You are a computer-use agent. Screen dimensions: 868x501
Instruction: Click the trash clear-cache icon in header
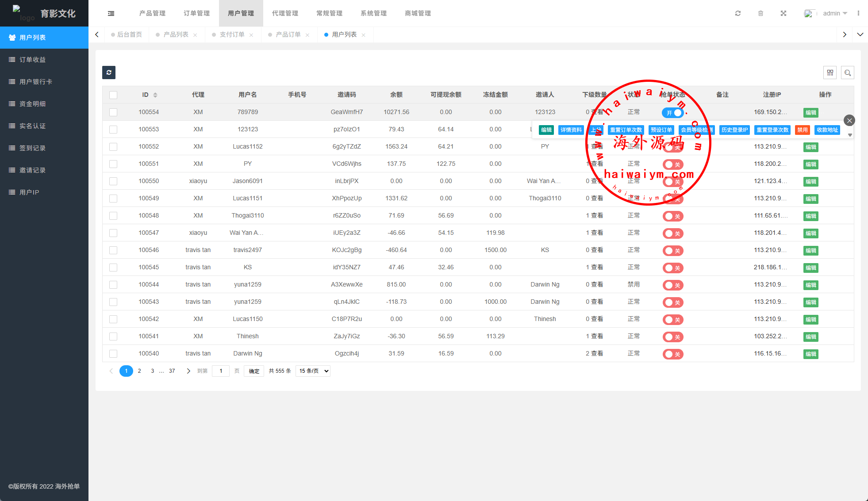(760, 13)
